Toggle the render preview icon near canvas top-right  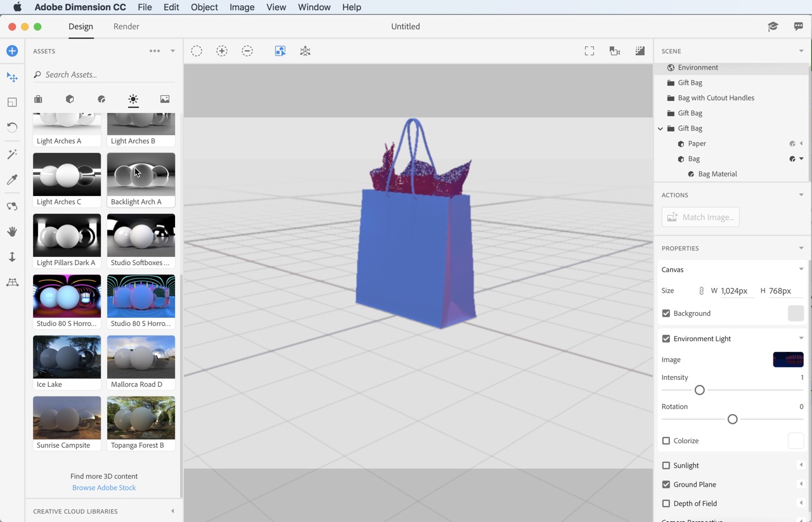[640, 51]
